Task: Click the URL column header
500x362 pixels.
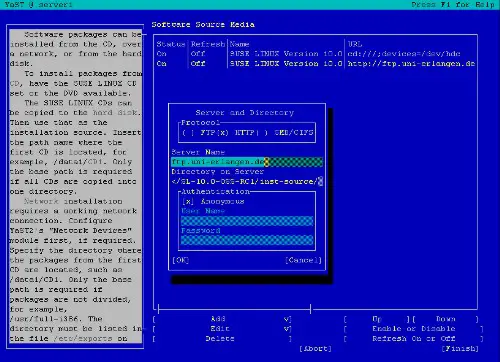Action: 355,44
